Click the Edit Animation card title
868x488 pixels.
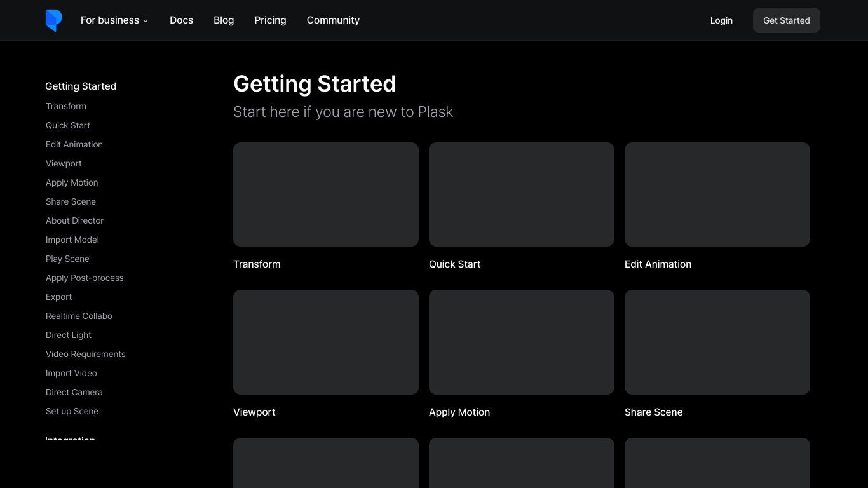[x=658, y=264]
